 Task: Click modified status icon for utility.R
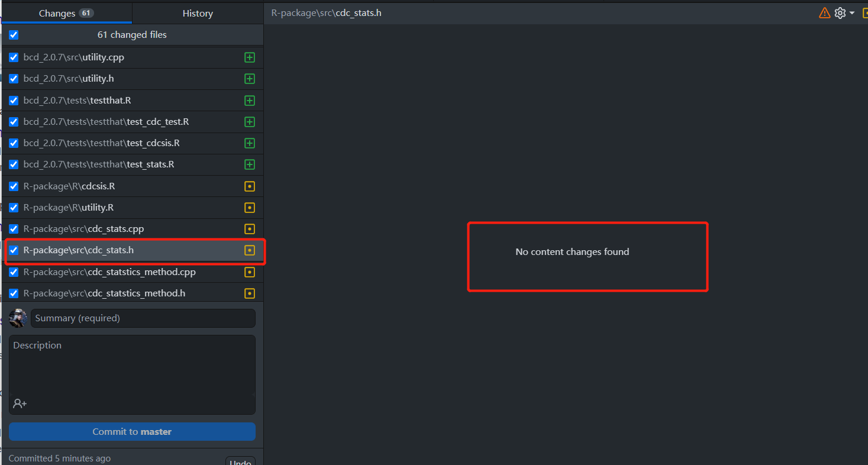pyautogui.click(x=250, y=208)
